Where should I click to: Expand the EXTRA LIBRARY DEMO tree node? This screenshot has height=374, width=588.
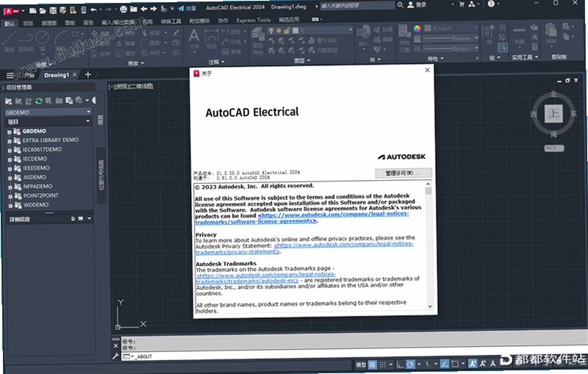(x=10, y=141)
